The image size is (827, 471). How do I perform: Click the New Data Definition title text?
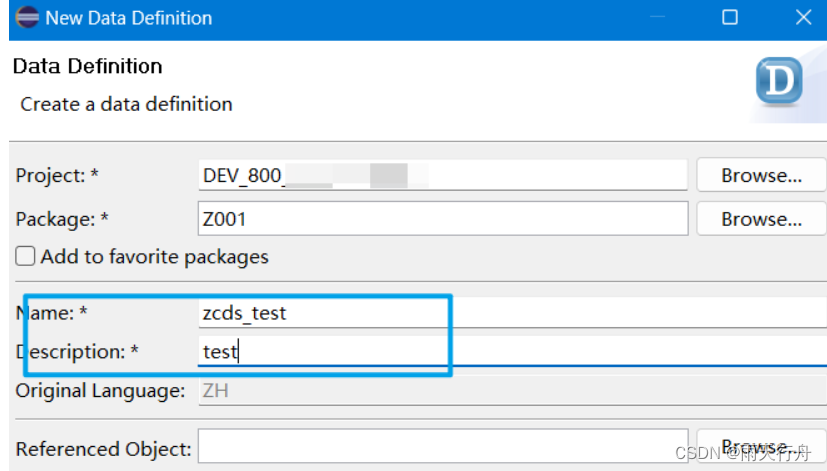[x=128, y=18]
